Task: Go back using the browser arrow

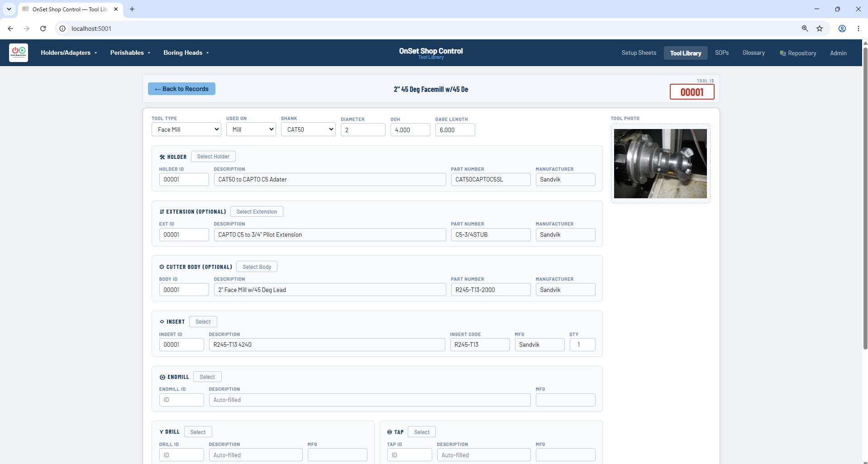Action: [x=10, y=29]
